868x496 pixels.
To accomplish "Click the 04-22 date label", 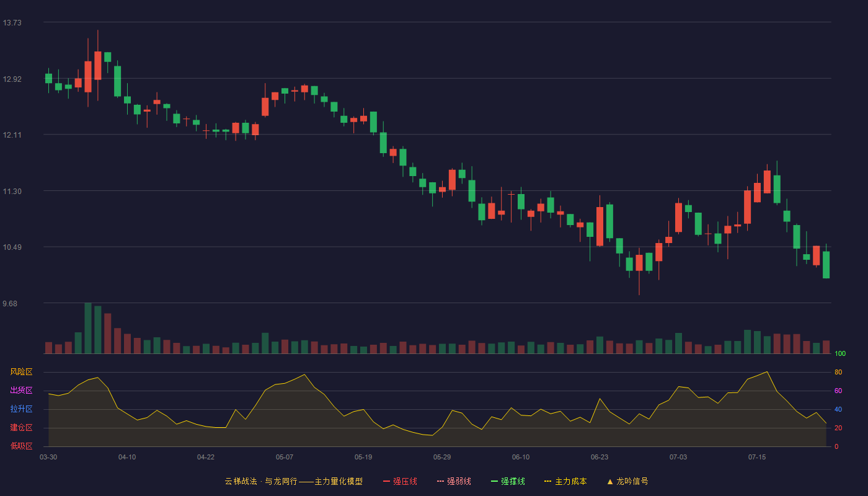I will [x=206, y=457].
